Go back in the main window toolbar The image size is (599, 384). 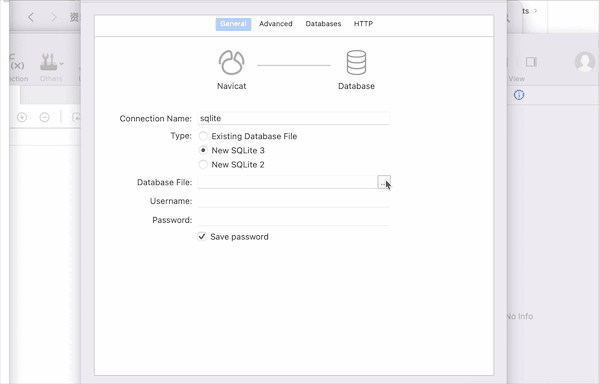coord(31,17)
